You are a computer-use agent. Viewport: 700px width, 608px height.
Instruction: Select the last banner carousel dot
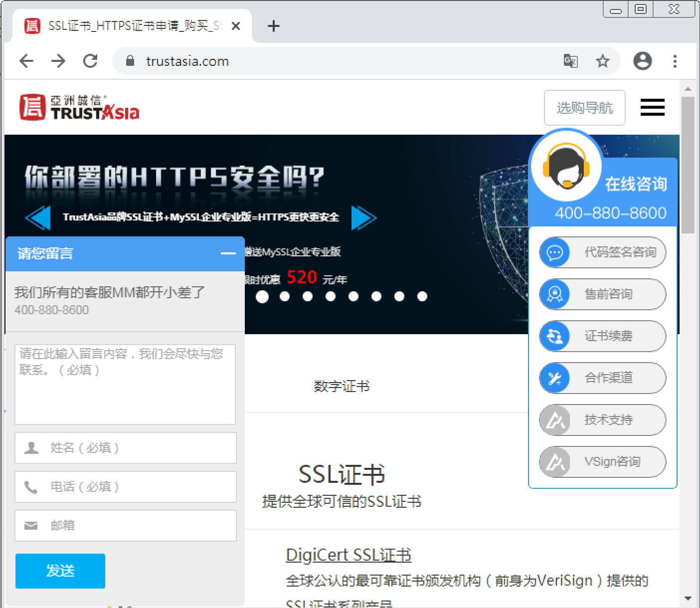tap(422, 297)
